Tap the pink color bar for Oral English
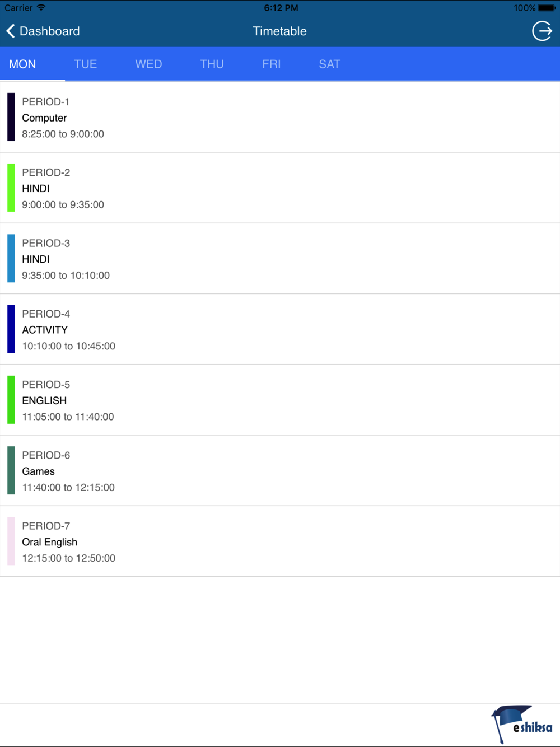 (11, 541)
